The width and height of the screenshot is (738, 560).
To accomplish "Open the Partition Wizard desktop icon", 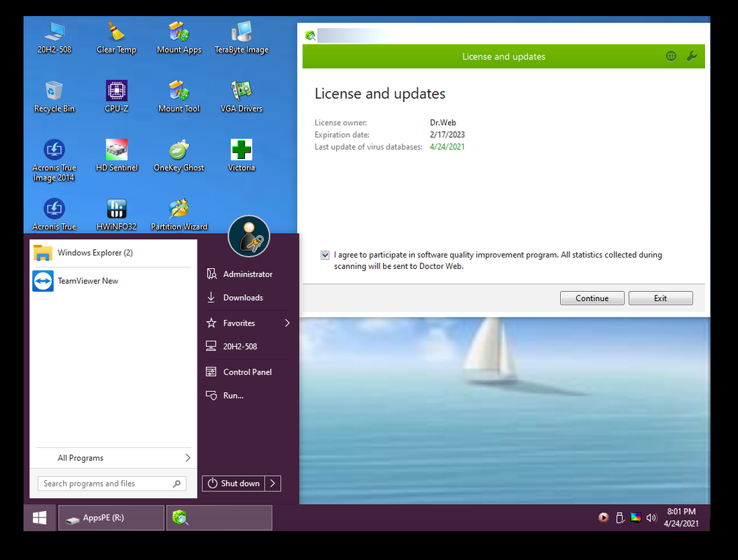I will point(179,215).
